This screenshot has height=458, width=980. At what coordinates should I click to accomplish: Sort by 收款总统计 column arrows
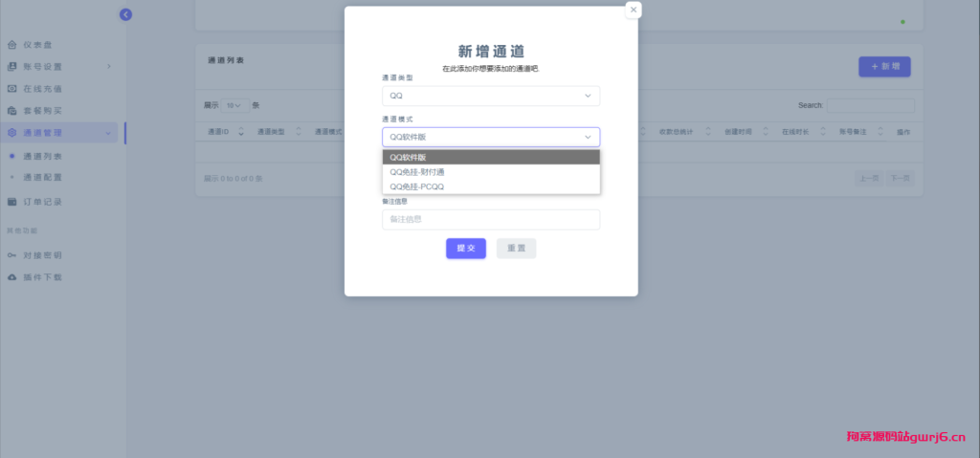[708, 132]
